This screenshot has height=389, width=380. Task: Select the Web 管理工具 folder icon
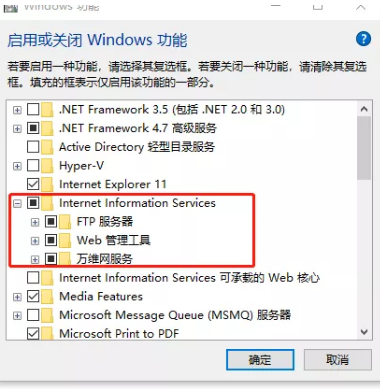click(x=65, y=240)
